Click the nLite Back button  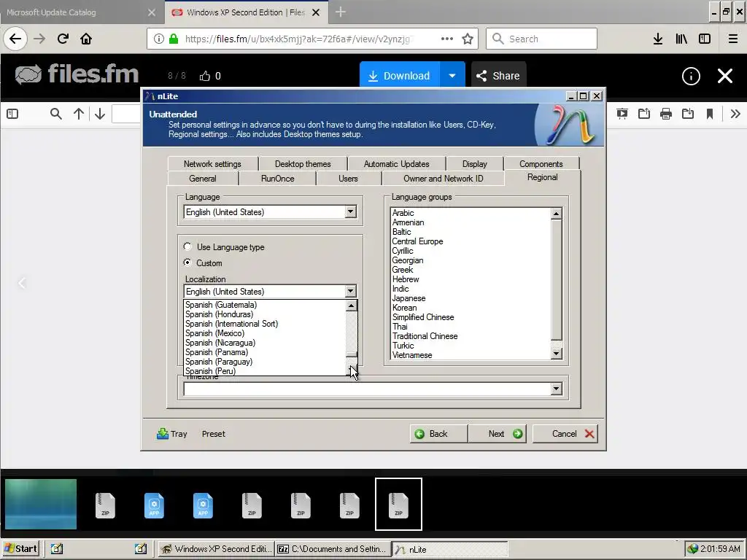[x=438, y=434]
